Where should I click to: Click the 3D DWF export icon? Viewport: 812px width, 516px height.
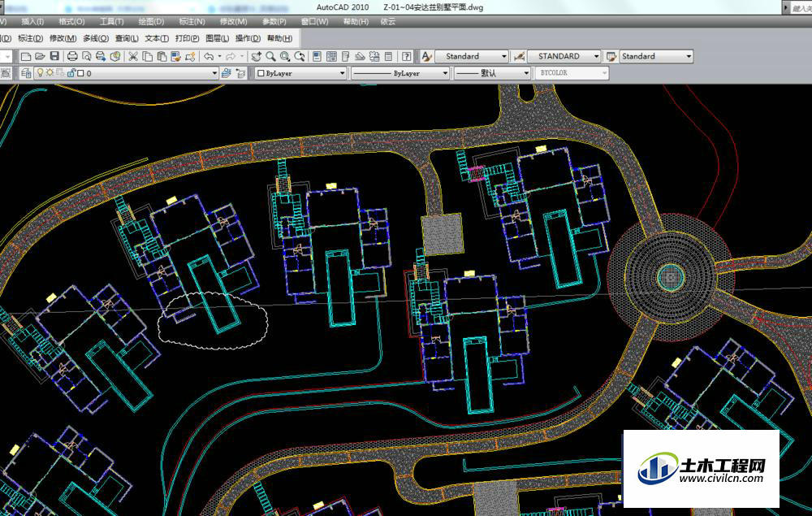[115, 56]
